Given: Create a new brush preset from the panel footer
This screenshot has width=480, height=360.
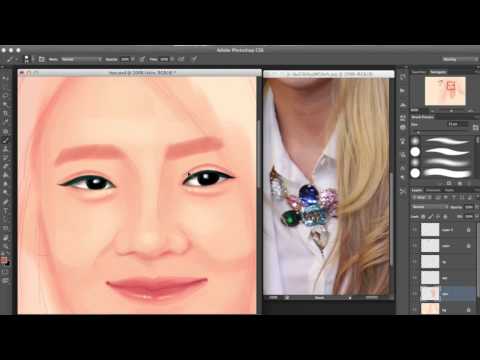Looking at the screenshot, I should pyautogui.click(x=460, y=183).
